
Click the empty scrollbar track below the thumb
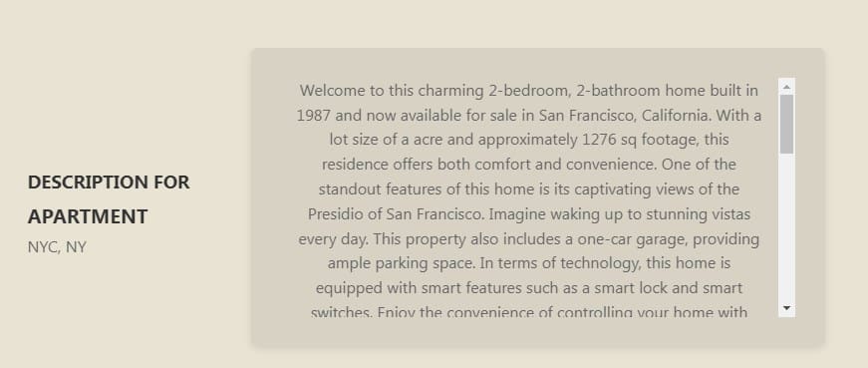point(786,226)
